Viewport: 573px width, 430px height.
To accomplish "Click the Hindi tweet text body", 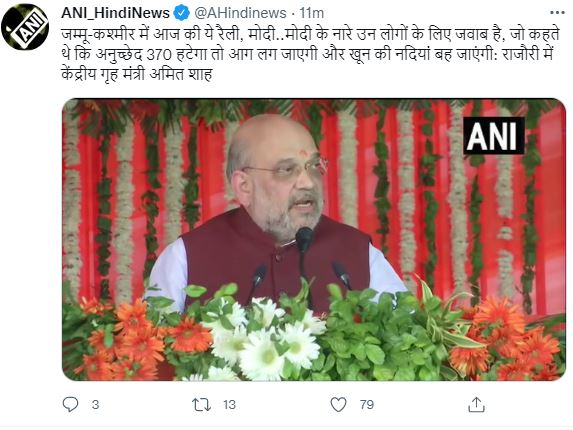I will [311, 54].
